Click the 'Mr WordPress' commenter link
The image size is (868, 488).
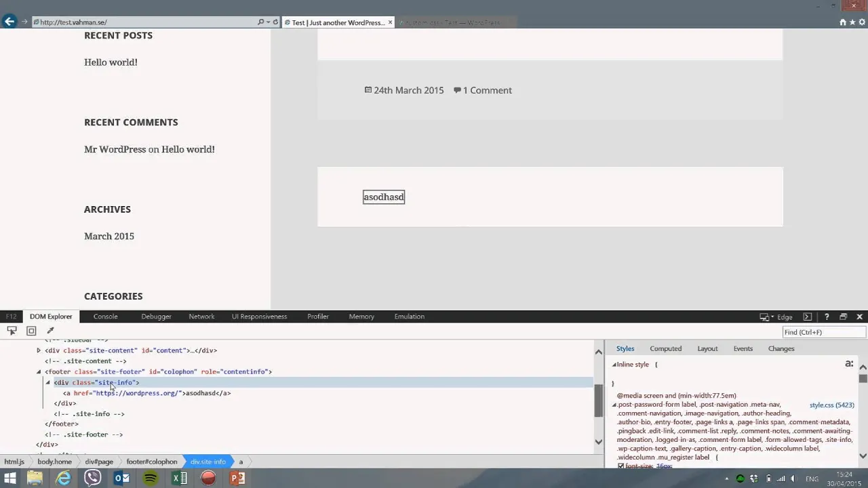point(115,149)
